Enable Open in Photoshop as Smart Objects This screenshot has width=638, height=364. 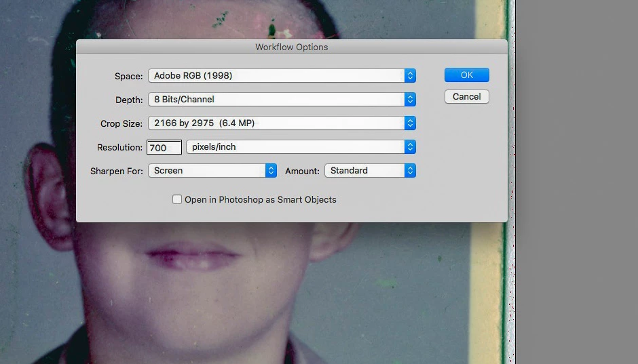[177, 199]
